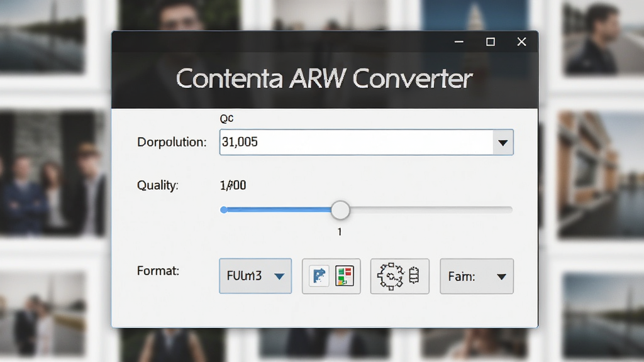Viewport: 644px width, 362px height.
Task: Minimize the Contenta ARW Converter window
Action: tap(458, 42)
